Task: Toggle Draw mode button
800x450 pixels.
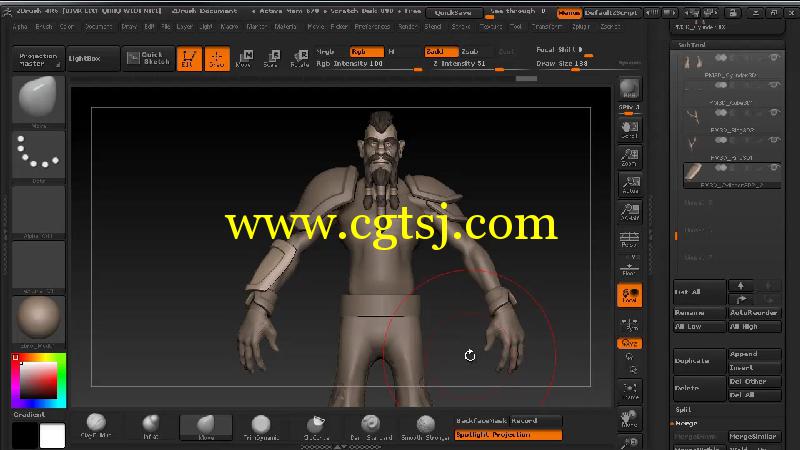Action: (217, 59)
